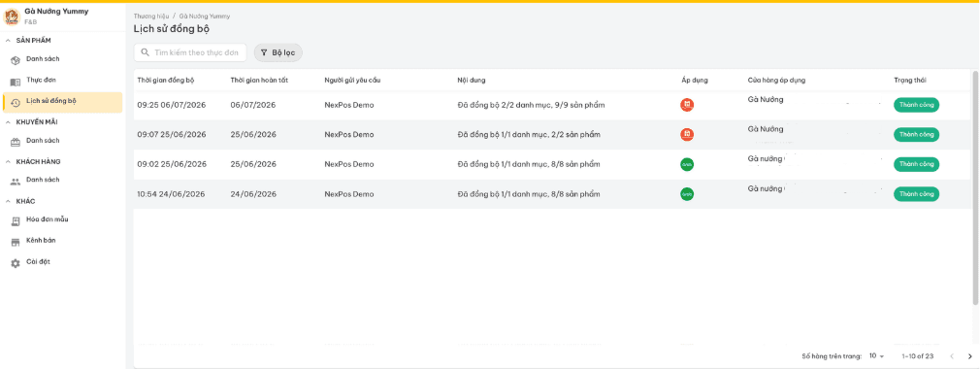980x369 pixels.
Task: Click Thành công badge in 09:25 06/07/2026 row
Action: 916,105
